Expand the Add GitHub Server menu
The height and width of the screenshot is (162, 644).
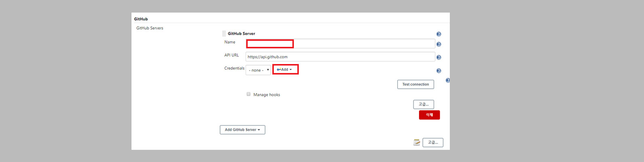242,130
